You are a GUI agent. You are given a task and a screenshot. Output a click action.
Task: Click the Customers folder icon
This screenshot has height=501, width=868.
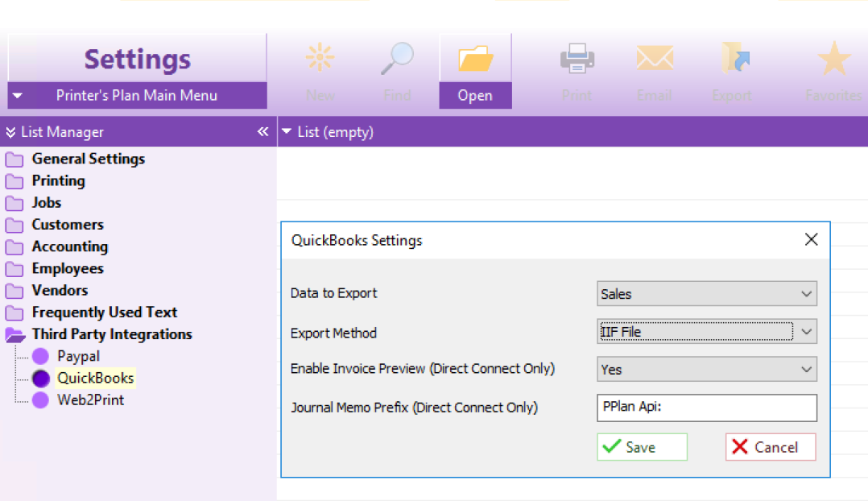[x=14, y=226]
